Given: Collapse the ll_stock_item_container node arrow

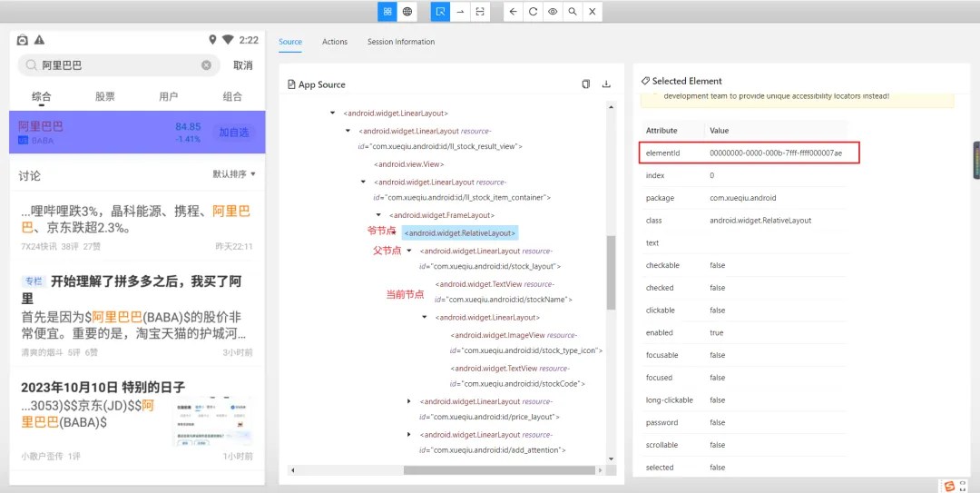Looking at the screenshot, I should coord(363,182).
